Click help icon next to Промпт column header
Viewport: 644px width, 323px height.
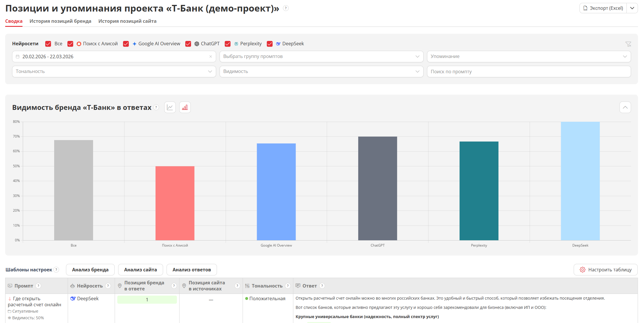tap(38, 286)
